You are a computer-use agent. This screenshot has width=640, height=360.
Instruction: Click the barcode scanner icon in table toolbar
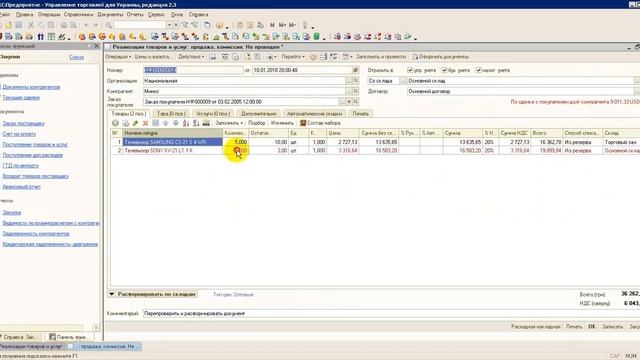point(206,123)
